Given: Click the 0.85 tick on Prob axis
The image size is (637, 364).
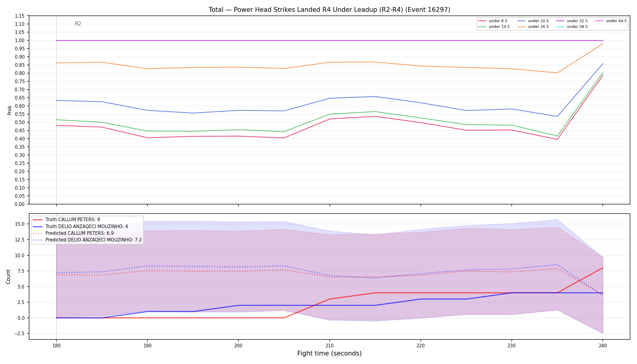Looking at the screenshot, I should point(20,65).
